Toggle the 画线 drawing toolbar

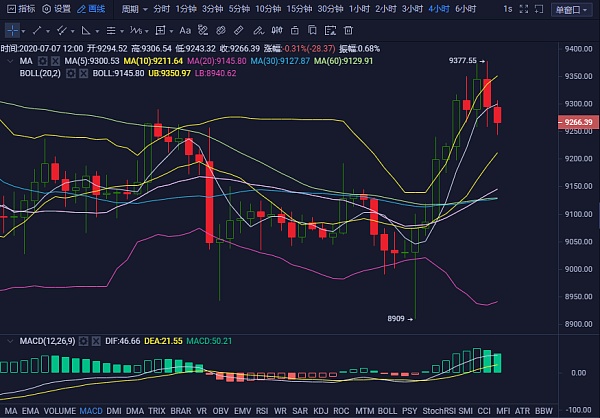91,9
